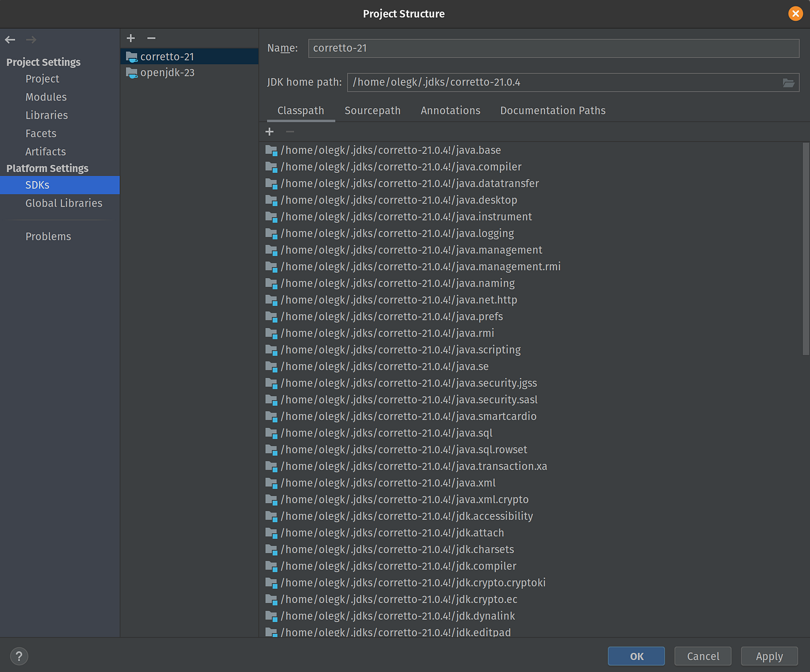Click the jdk.charsets folder icon
Screen dimensions: 810x672
pyautogui.click(x=271, y=550)
